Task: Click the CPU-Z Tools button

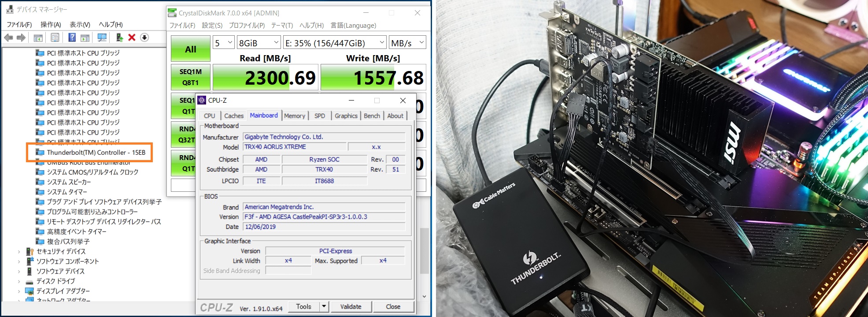Action: tap(304, 306)
